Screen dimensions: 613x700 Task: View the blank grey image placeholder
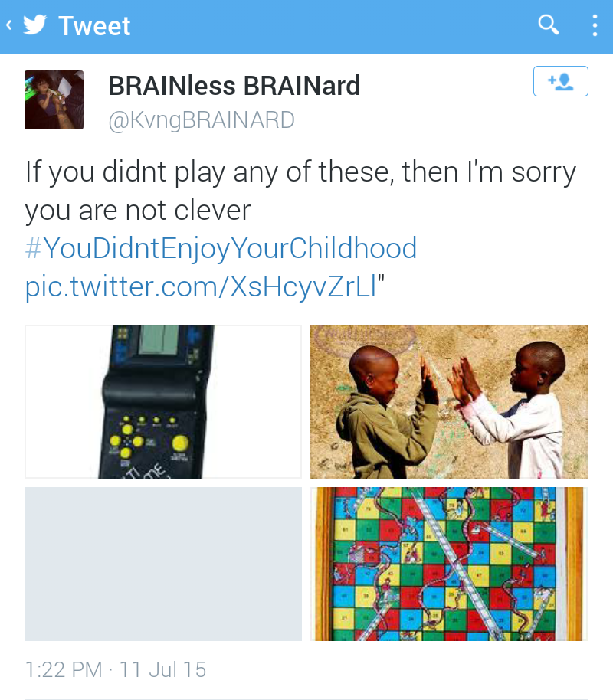[163, 564]
